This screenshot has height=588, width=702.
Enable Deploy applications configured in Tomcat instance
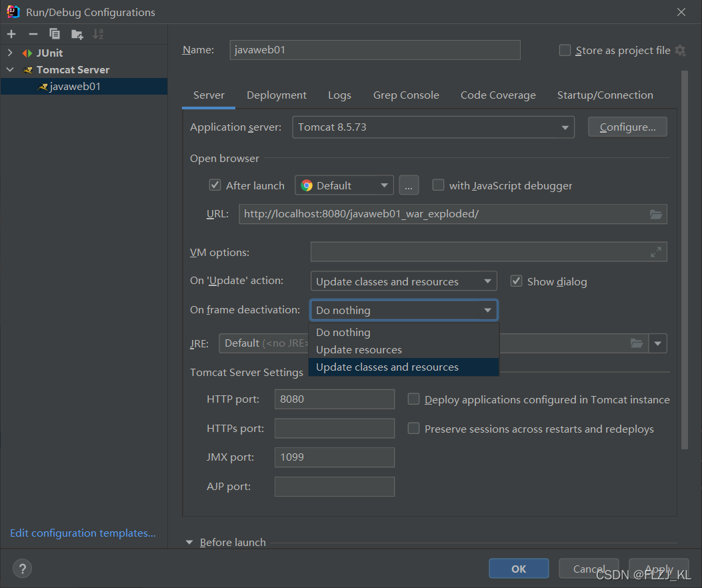pyautogui.click(x=414, y=399)
